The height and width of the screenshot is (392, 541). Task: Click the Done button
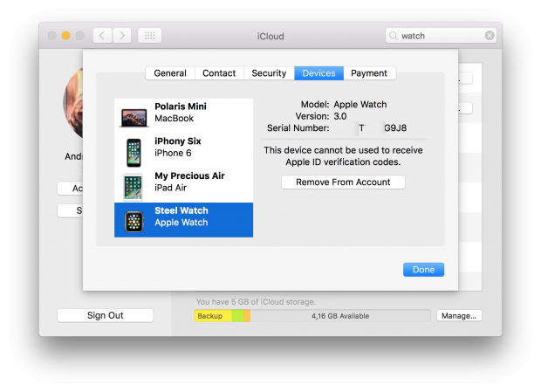tap(424, 270)
